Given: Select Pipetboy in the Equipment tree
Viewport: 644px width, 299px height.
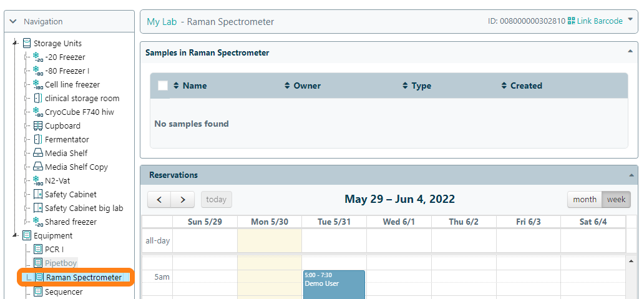Looking at the screenshot, I should click(61, 263).
